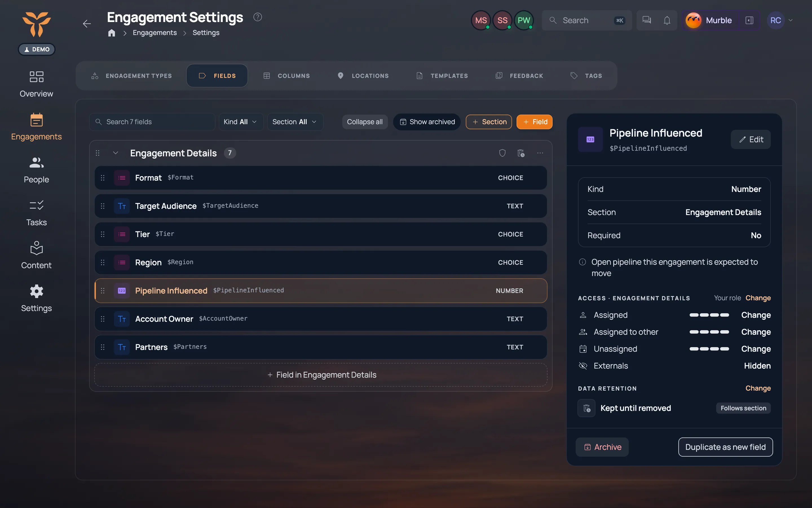
Task: Archive the Pipeline Influenced field
Action: (x=602, y=447)
